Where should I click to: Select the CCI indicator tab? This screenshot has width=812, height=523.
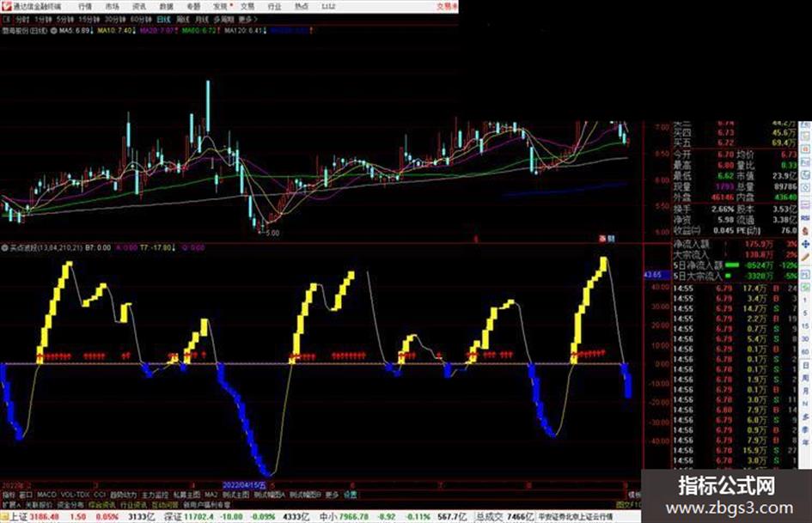click(100, 495)
